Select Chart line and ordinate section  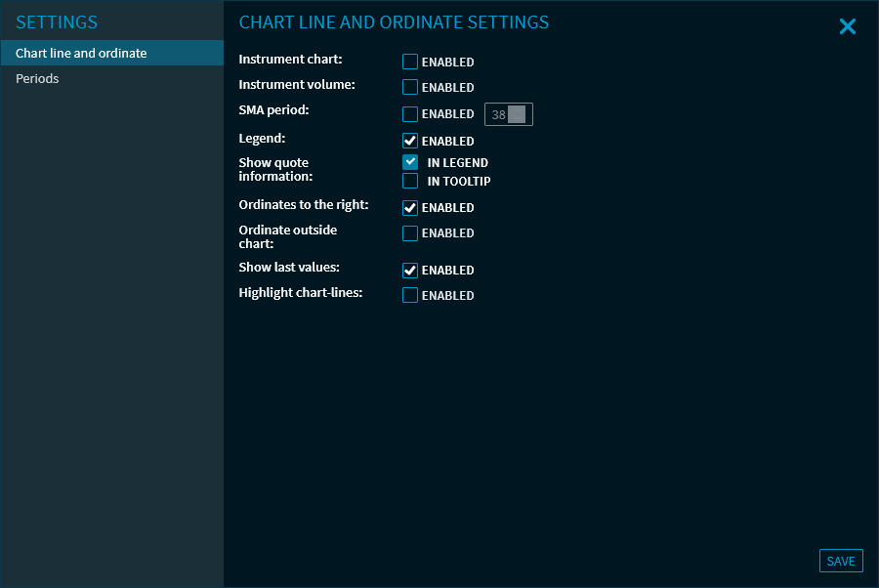pos(81,53)
